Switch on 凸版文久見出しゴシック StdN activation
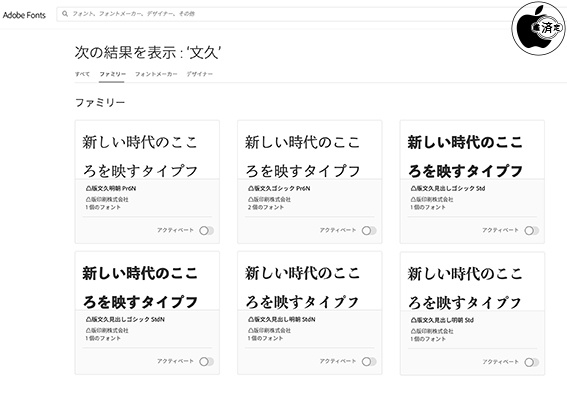The image size is (567, 401). click(206, 361)
